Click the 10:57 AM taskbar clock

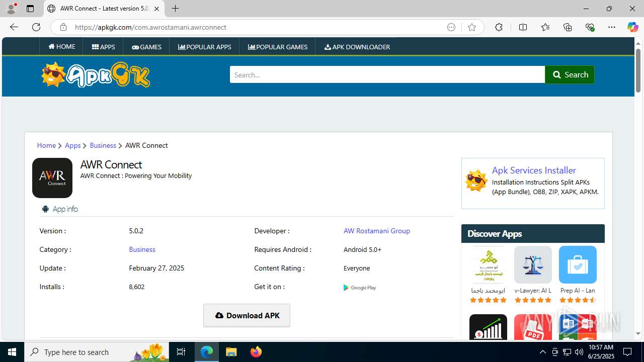point(601,348)
